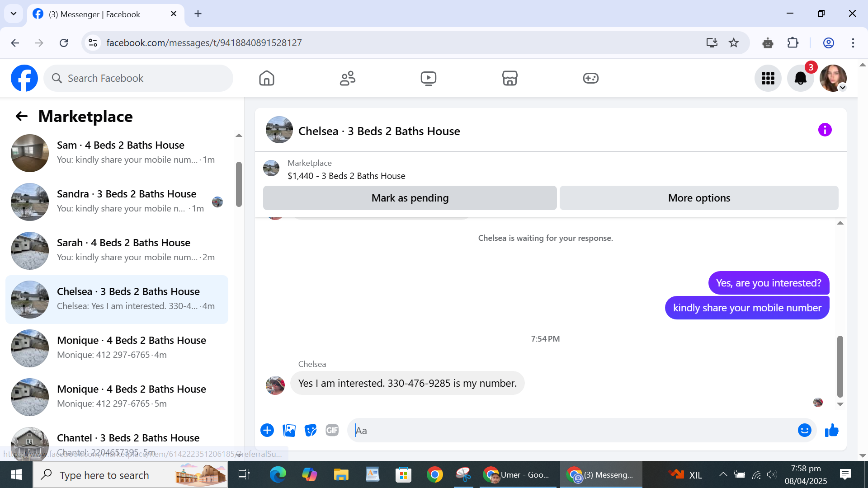868x488 pixels.
Task: Expand the account menu on profile picture
Action: tap(842, 88)
